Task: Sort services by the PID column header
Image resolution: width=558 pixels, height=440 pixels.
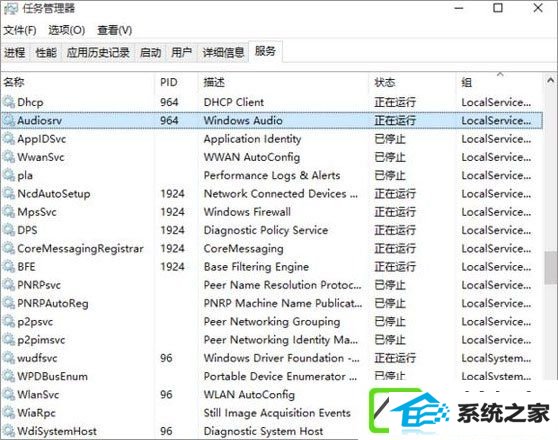Action: pos(169,83)
